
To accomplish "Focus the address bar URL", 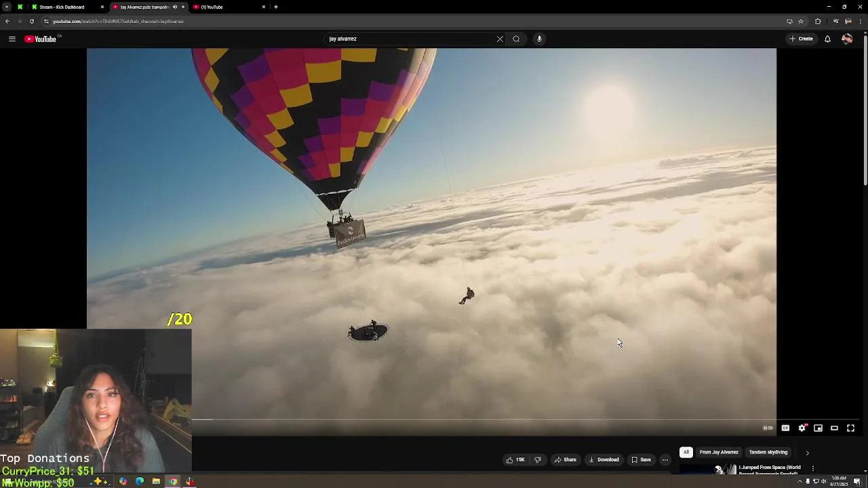I will click(x=118, y=21).
